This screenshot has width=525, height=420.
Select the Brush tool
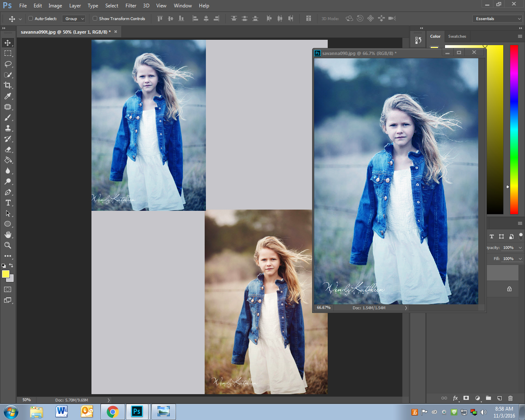coord(8,117)
